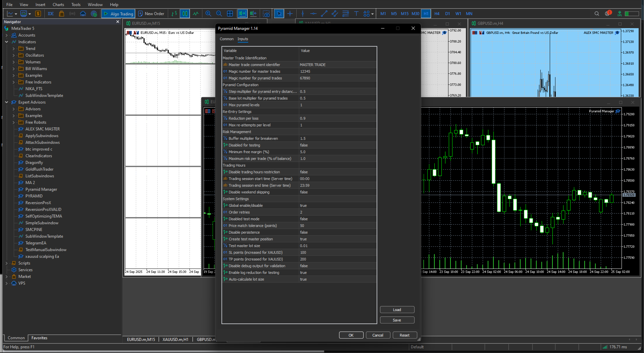Switch to the Common tab in dialog

(227, 39)
